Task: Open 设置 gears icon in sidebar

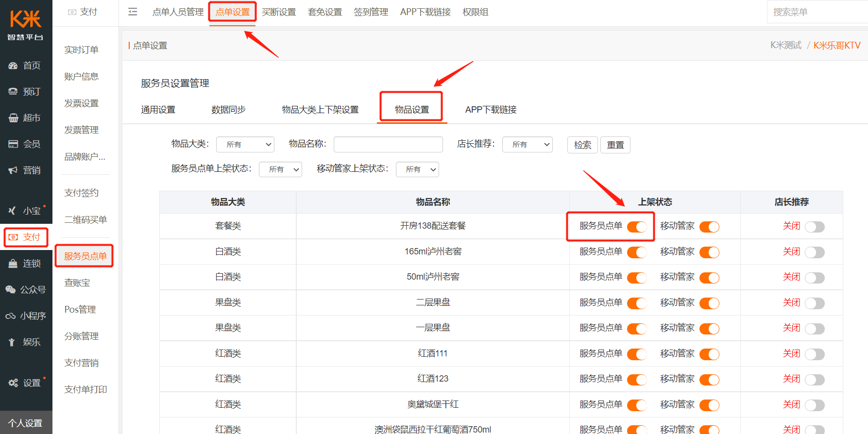Action: coord(13,383)
